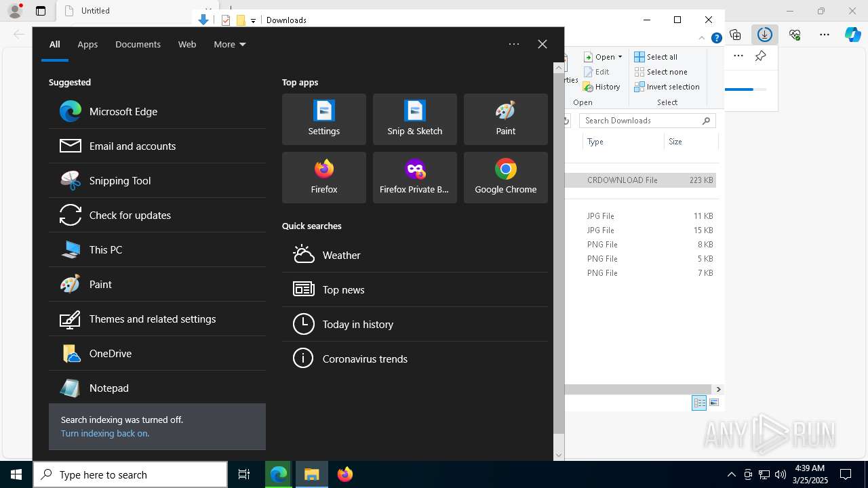Open Edge Browser essentials heart icon
This screenshot has width=868, height=488.
pos(795,35)
